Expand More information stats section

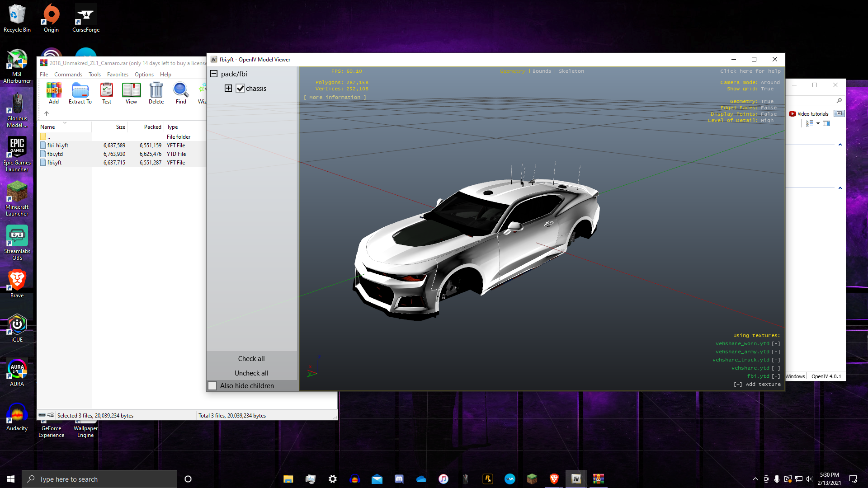335,98
